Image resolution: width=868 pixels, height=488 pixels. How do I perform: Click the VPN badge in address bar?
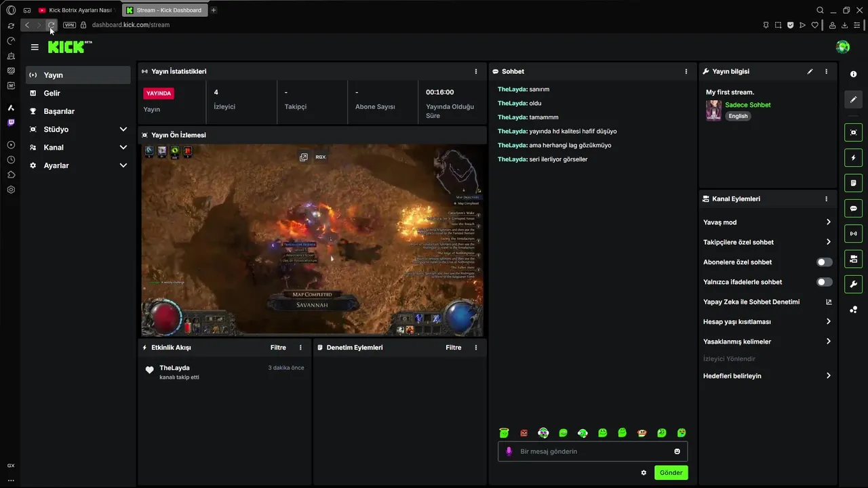click(x=69, y=25)
